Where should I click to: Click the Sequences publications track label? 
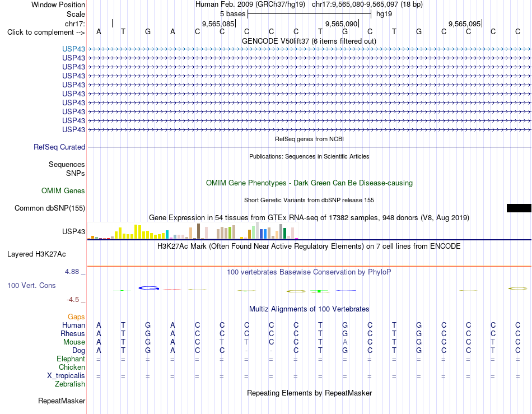pyautogui.click(x=67, y=164)
